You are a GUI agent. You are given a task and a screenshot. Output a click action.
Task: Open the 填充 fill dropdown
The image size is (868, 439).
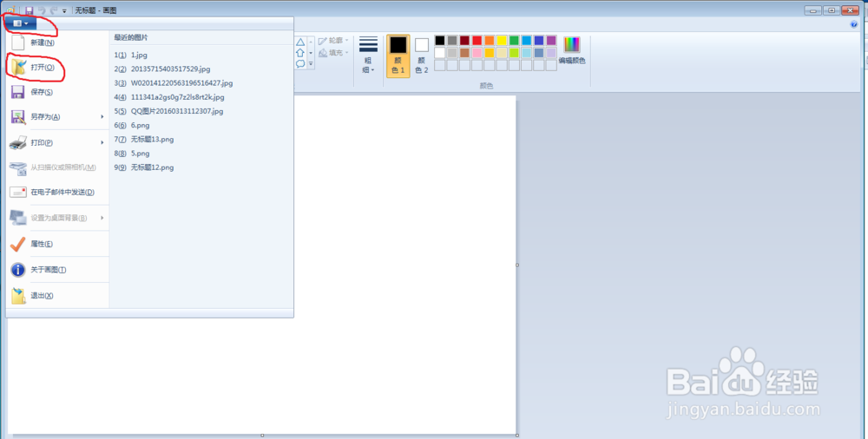pos(334,53)
